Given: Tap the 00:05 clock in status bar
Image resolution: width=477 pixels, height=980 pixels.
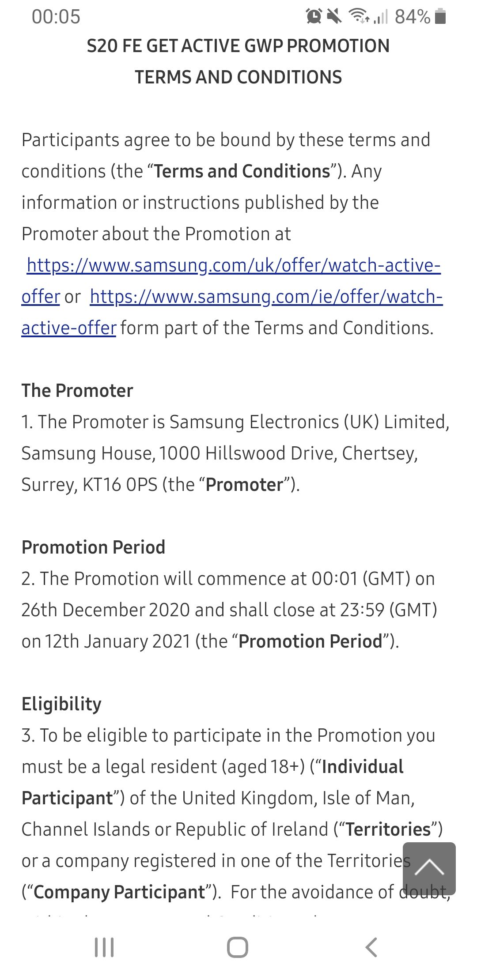Looking at the screenshot, I should pos(56,17).
